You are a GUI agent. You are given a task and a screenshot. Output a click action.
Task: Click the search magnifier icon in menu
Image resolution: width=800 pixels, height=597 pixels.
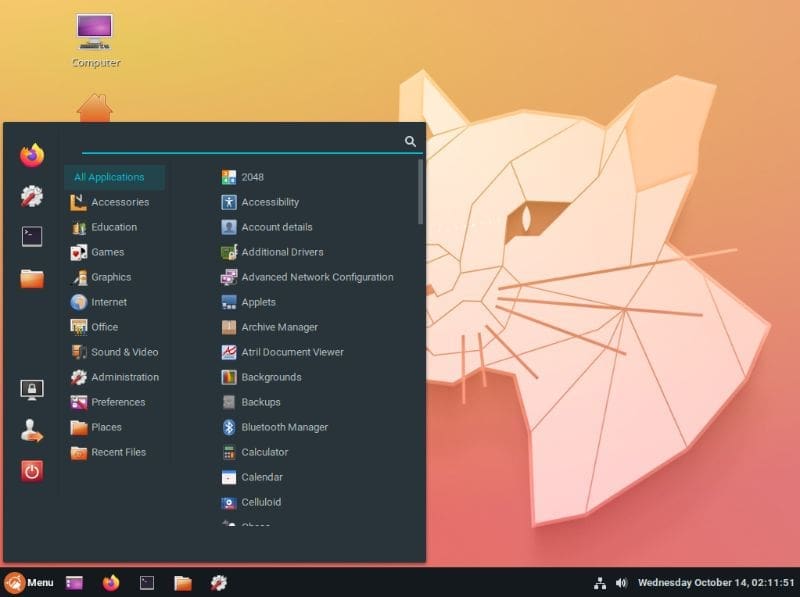pyautogui.click(x=410, y=141)
